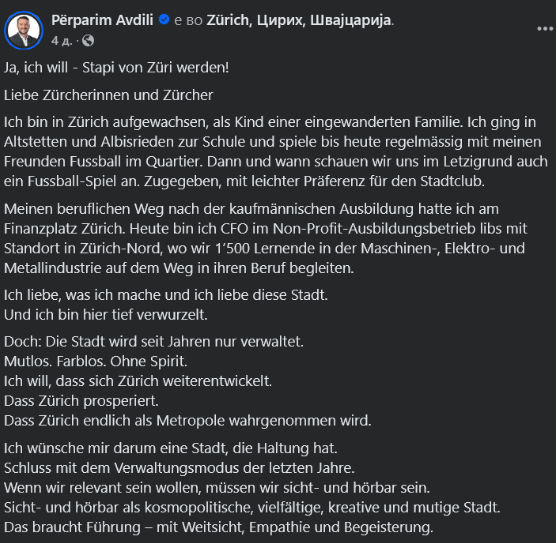Click the line about Zürich as Metropole
Screen dimensions: 558x543
tap(188, 421)
